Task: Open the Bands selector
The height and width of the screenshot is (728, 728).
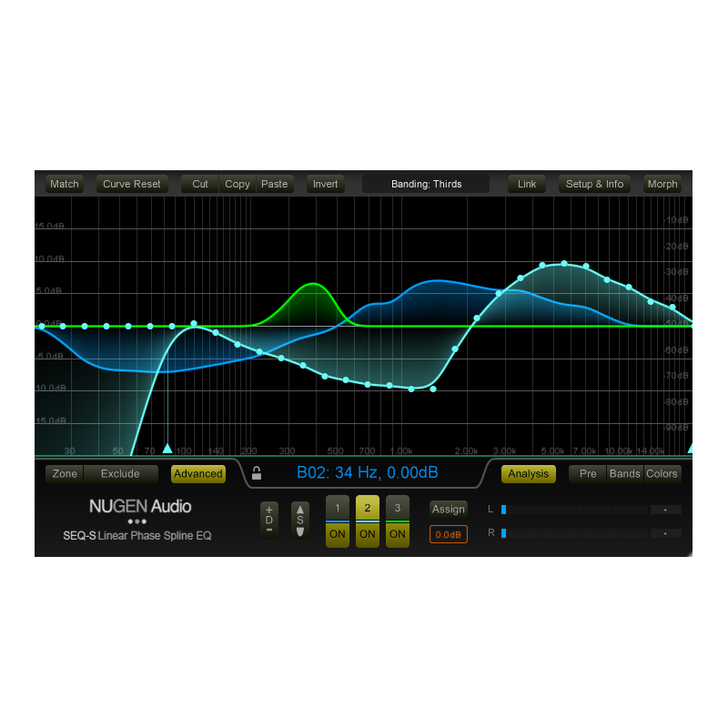Action: click(624, 473)
